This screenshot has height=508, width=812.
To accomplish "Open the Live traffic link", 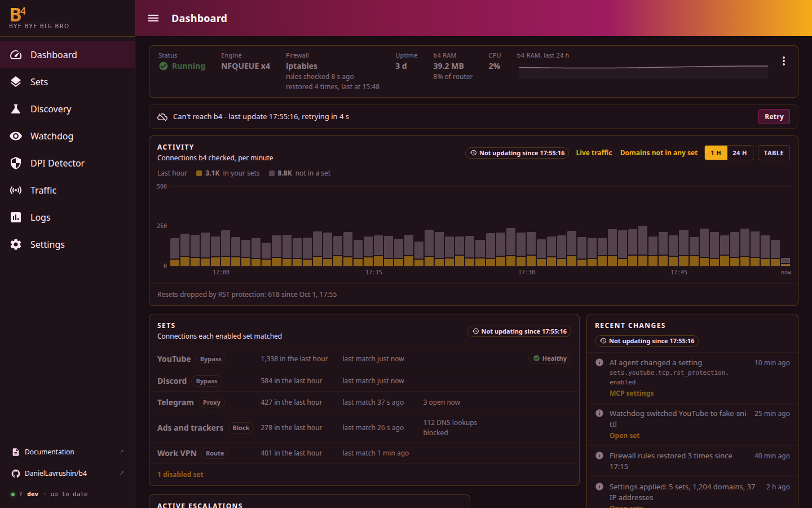I will 594,153.
